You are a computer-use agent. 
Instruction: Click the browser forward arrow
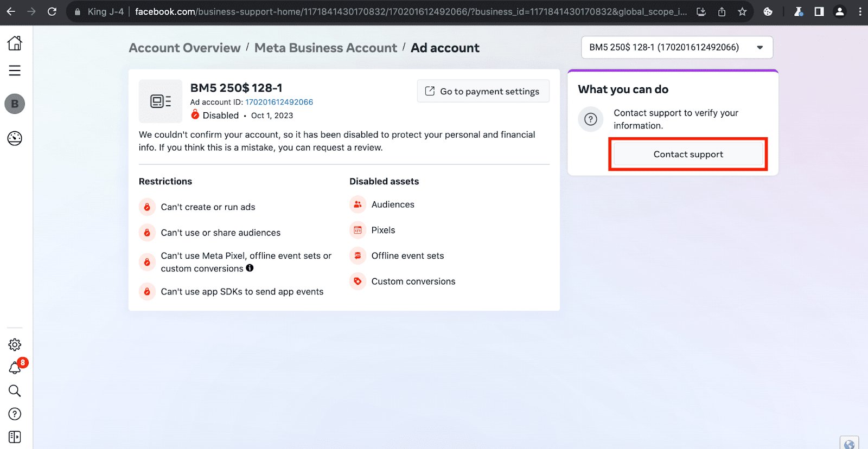pos(31,11)
